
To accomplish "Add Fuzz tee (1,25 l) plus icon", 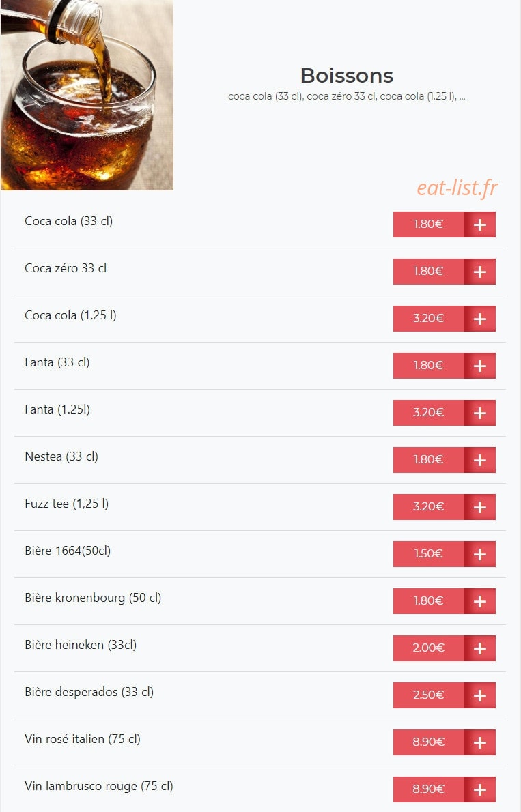I will click(479, 507).
